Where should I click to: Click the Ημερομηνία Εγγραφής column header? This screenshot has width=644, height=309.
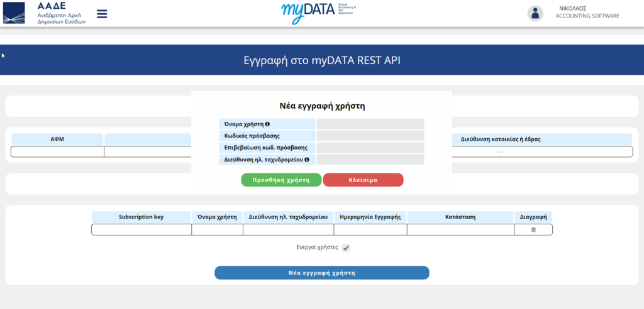(370, 217)
